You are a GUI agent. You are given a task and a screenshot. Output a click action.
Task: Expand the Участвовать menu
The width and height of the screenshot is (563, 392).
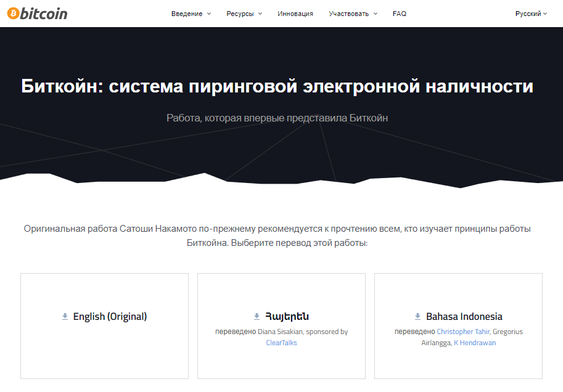[353, 14]
